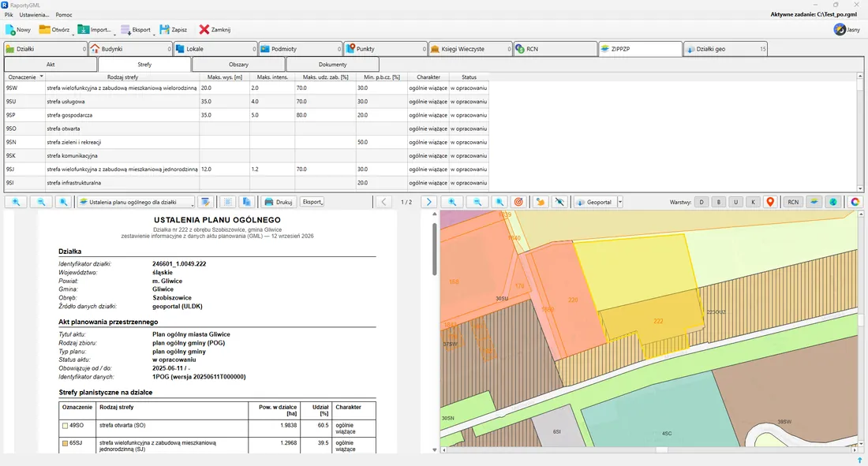
Task: Go to the next report page
Action: click(428, 202)
